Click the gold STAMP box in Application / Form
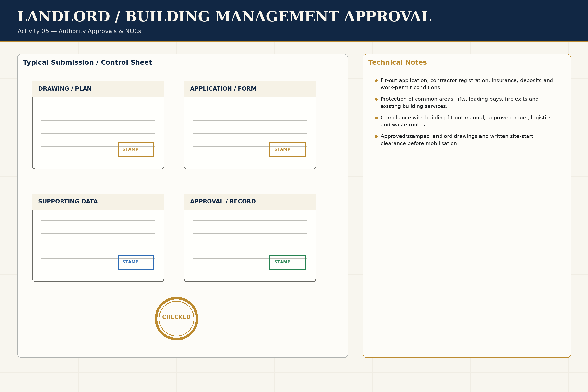Viewport: 588px width, 392px height. 288,149
